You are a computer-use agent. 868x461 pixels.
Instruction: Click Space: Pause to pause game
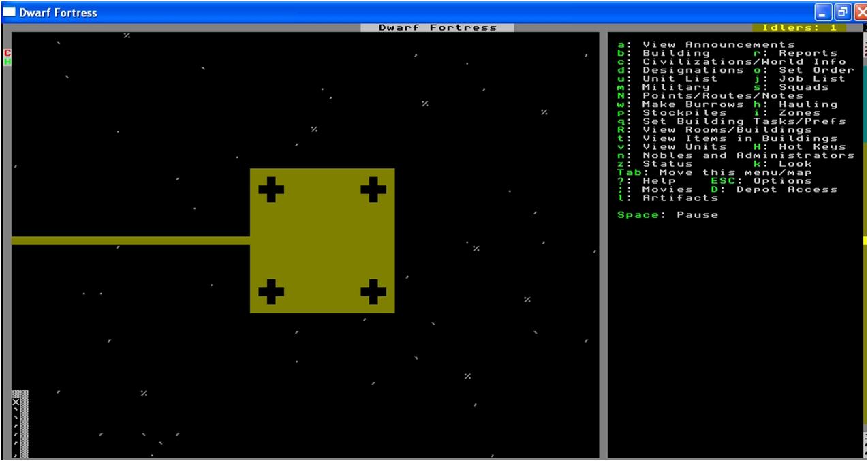click(668, 215)
